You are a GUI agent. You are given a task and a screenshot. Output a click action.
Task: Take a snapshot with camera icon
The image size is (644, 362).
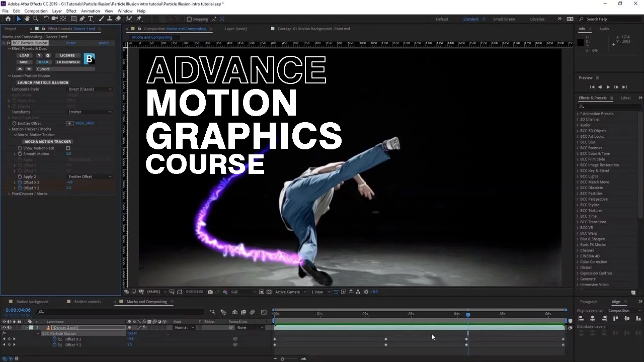210,292
